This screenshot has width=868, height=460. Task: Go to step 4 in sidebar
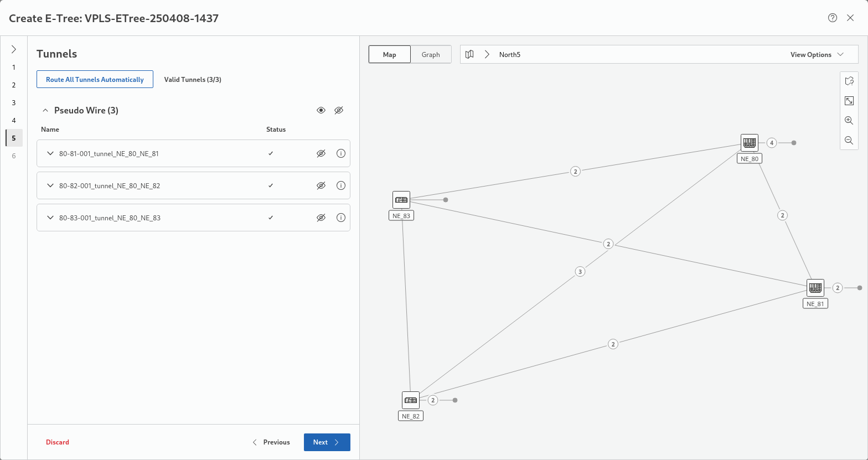pyautogui.click(x=14, y=120)
